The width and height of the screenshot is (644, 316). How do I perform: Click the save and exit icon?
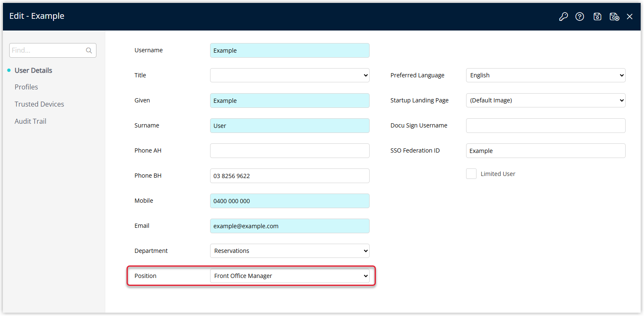click(614, 17)
